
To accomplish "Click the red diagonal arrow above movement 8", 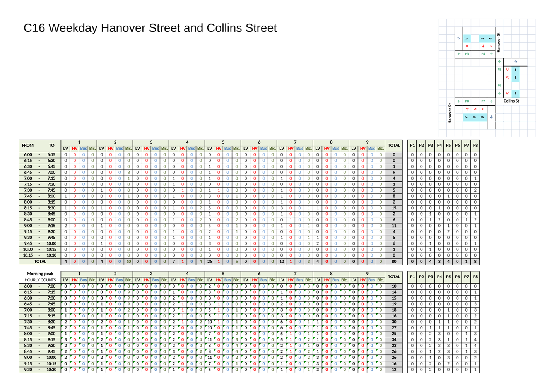I will pyautogui.click(x=475, y=109).
